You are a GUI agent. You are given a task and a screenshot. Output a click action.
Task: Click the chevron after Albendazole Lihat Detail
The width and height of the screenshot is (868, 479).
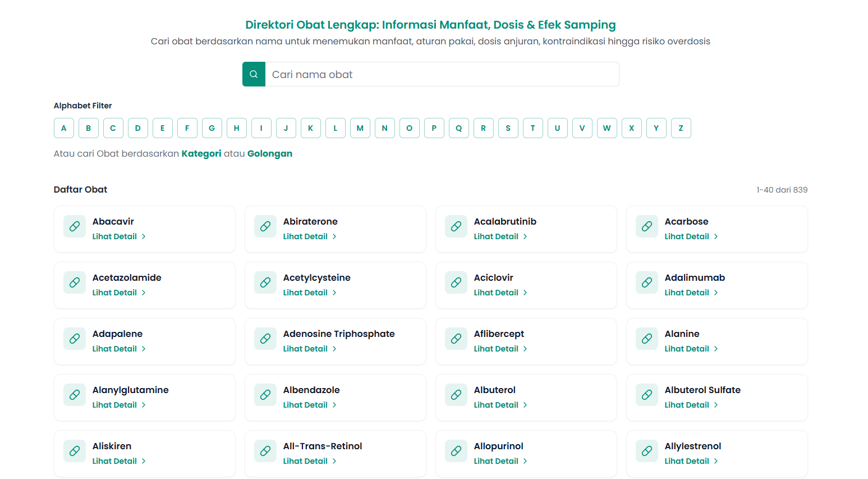(x=334, y=405)
